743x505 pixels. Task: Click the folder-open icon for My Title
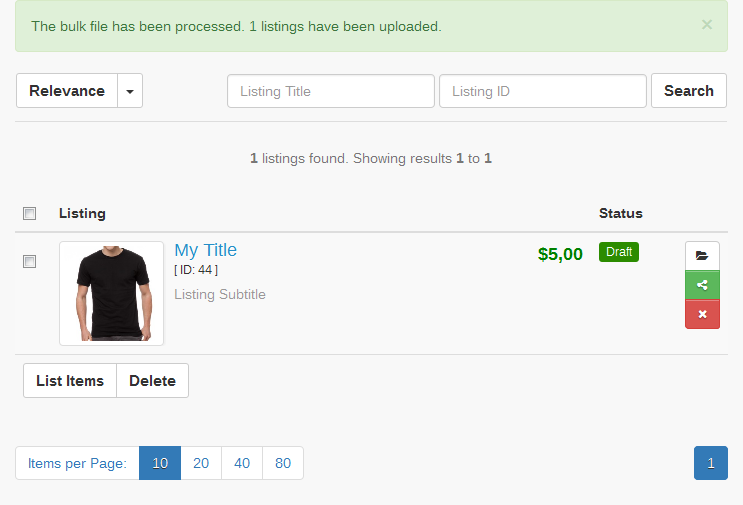[x=702, y=256]
